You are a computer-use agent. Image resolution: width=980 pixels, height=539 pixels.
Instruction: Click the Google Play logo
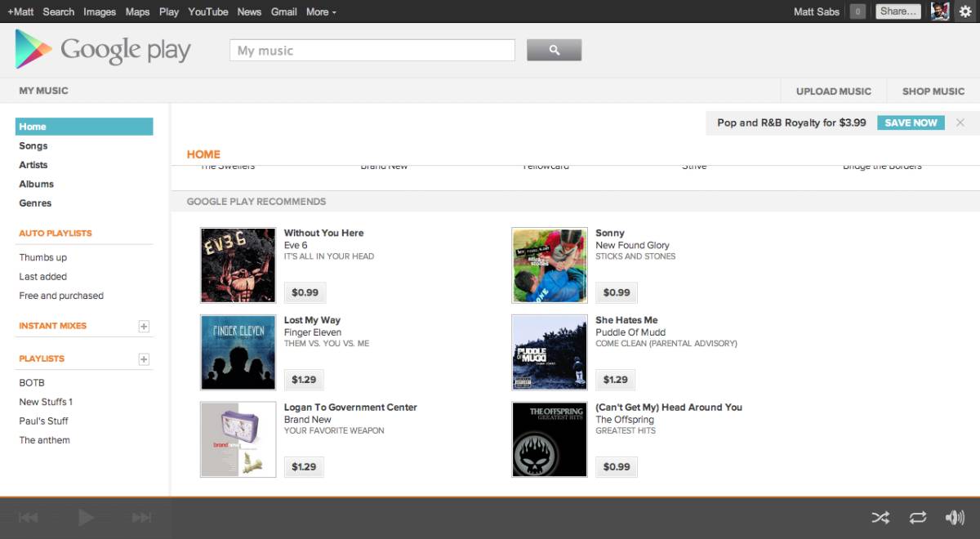[103, 50]
